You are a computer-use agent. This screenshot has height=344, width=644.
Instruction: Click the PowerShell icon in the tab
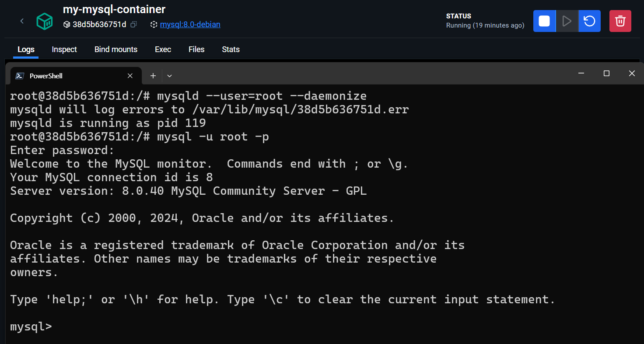pos(20,76)
